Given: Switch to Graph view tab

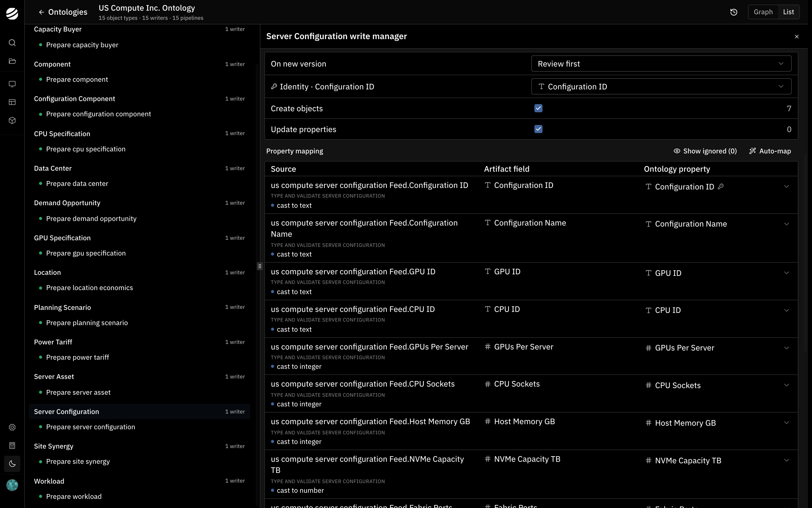Looking at the screenshot, I should click(763, 12).
